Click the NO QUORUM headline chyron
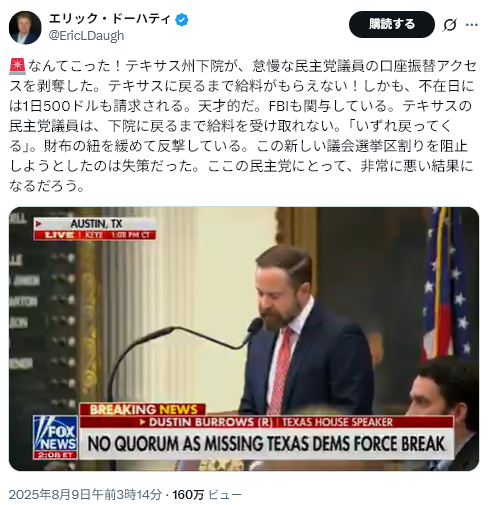Screen dimensions: 492x505 pyautogui.click(x=266, y=444)
